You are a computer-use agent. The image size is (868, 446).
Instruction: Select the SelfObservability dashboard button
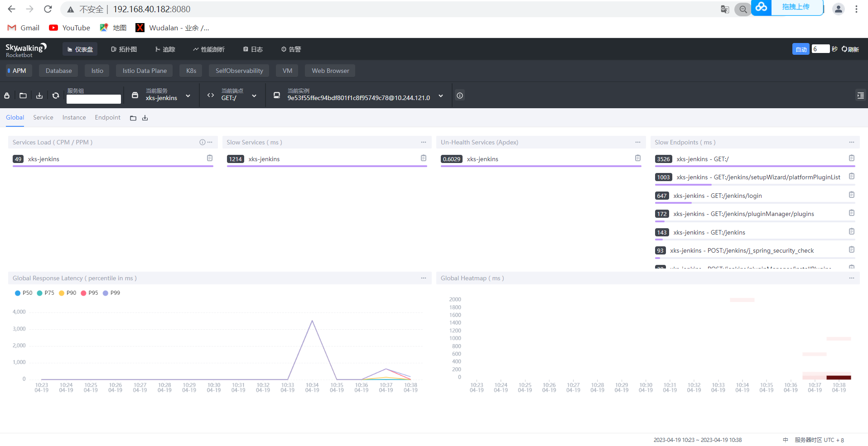[x=239, y=71]
